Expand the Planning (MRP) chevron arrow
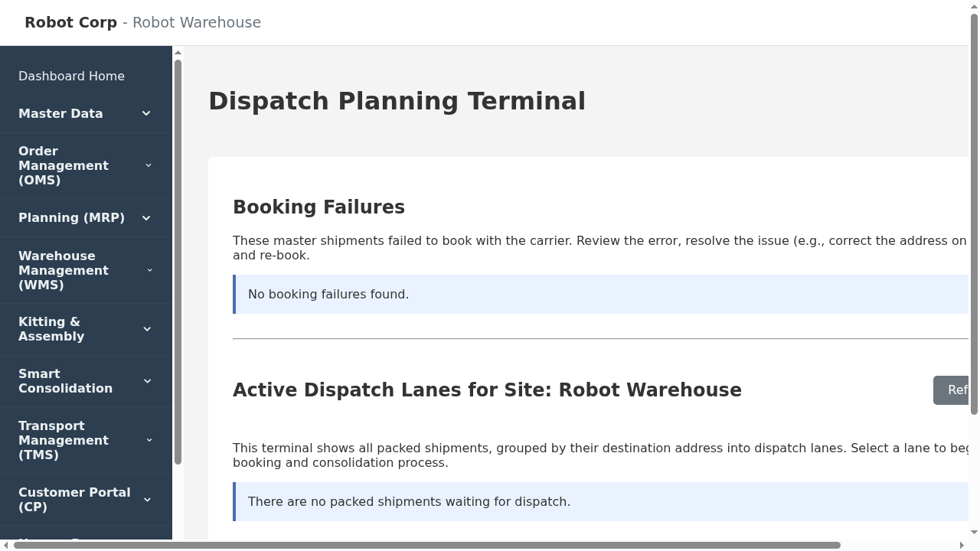Image resolution: width=980 pixels, height=551 pixels. 146,218
